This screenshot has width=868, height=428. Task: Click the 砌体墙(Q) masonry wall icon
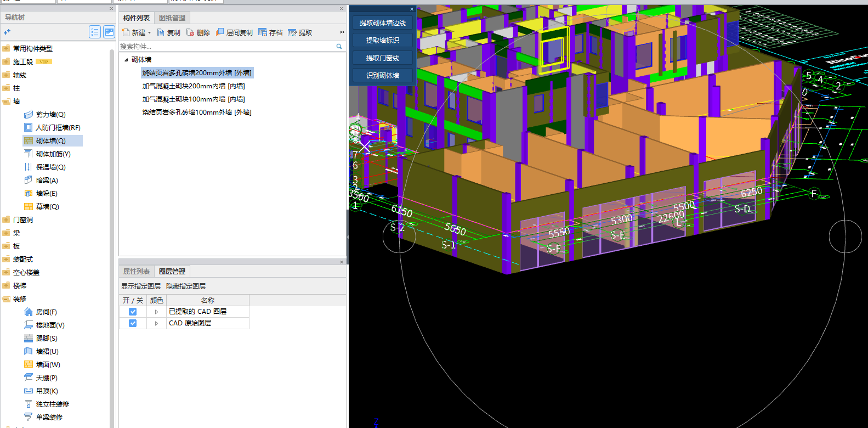coord(29,140)
